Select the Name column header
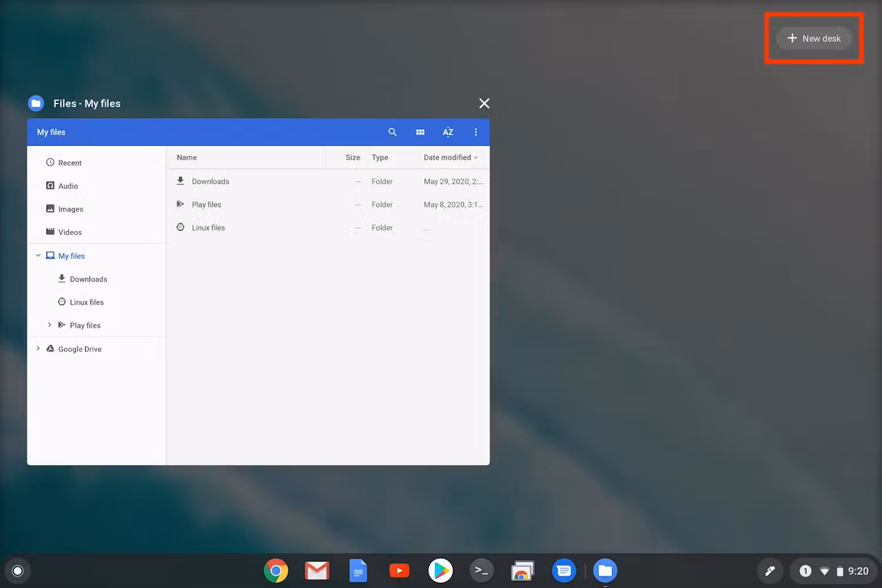The height and width of the screenshot is (588, 882). (x=186, y=157)
